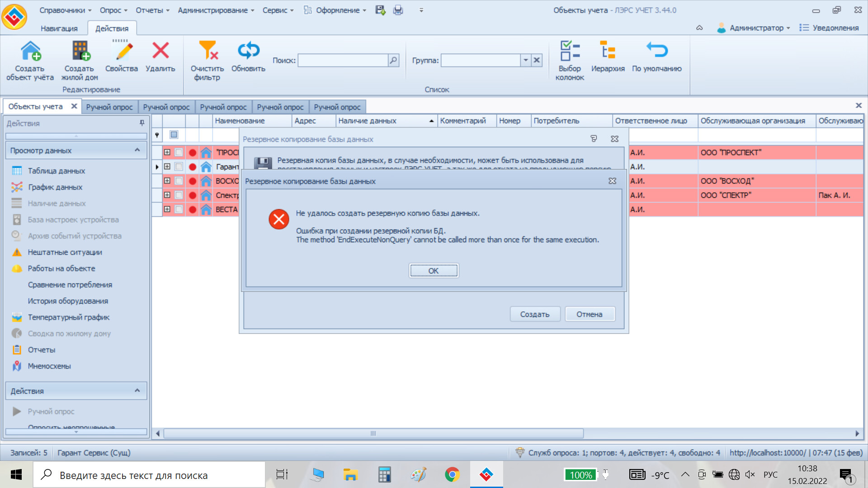
Task: Switch to Hierarchy view icon
Action: (x=608, y=51)
